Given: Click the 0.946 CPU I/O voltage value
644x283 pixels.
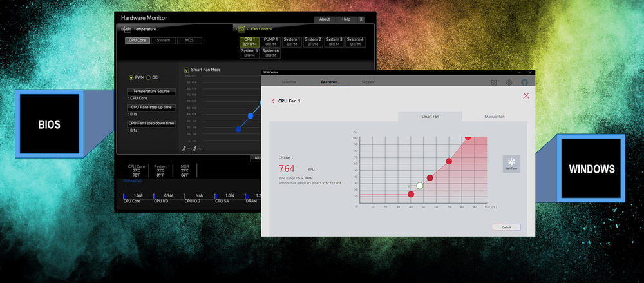Looking at the screenshot, I should point(169,196).
